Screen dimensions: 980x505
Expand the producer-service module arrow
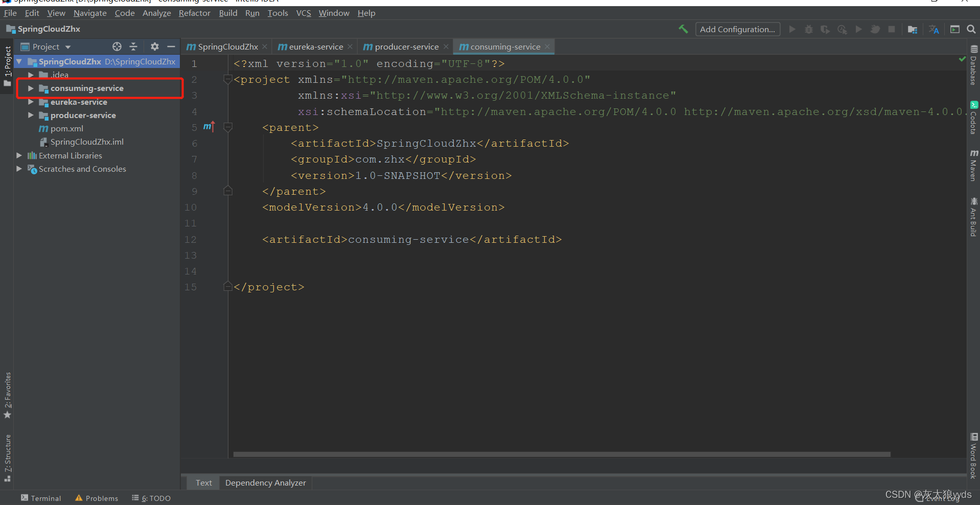pyautogui.click(x=31, y=115)
